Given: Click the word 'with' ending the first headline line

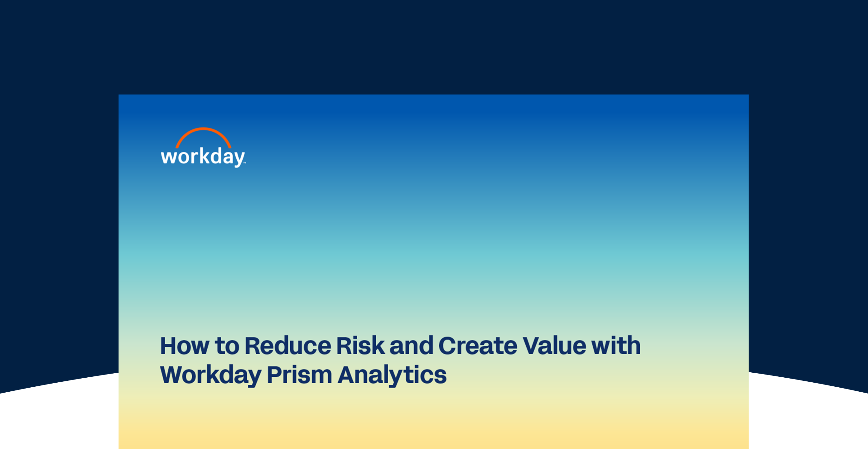Looking at the screenshot, I should point(616,346).
